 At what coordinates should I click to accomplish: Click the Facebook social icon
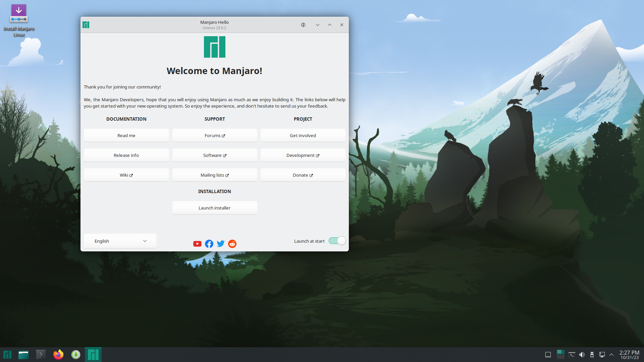click(209, 244)
